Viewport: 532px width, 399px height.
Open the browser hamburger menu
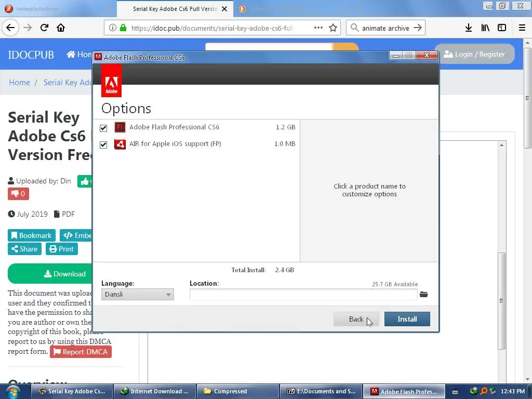click(x=522, y=28)
